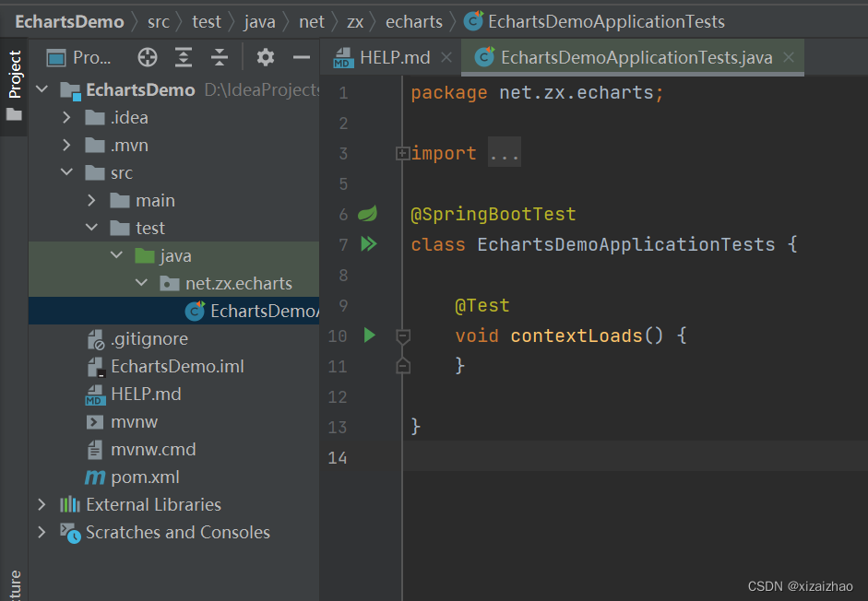
Task: Click the Locate/Select Opened File crosshair icon
Action: [148, 57]
